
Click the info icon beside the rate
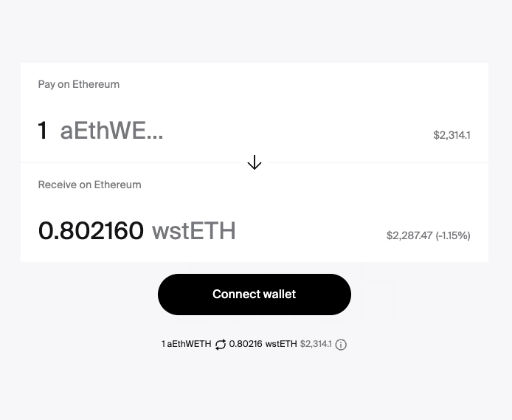pos(341,345)
